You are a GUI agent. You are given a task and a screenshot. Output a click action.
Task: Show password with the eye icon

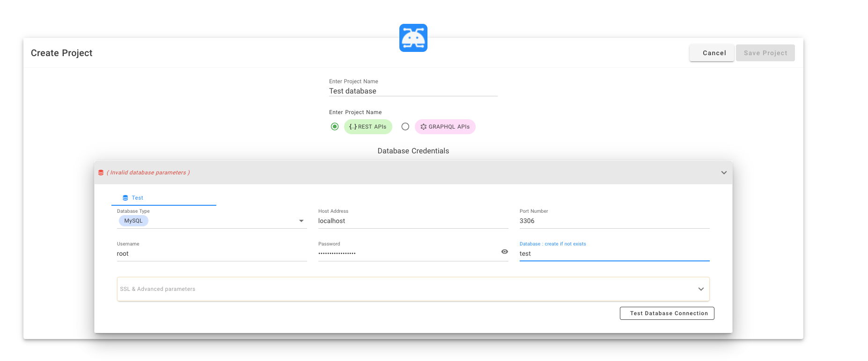coord(505,252)
